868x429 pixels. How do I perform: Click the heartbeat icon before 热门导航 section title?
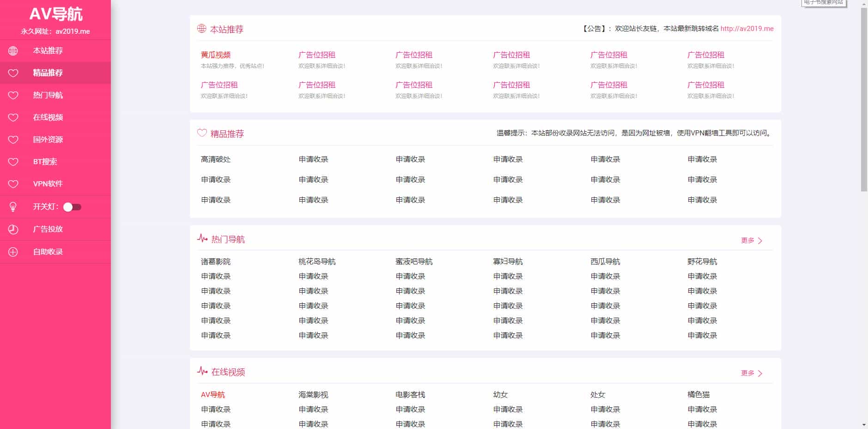point(202,239)
